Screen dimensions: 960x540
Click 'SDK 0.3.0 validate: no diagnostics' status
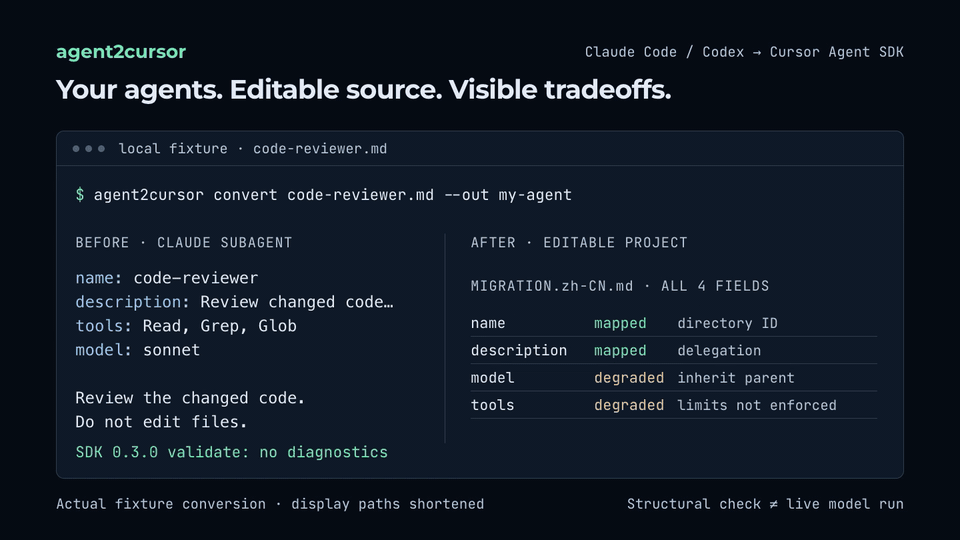[x=231, y=452]
